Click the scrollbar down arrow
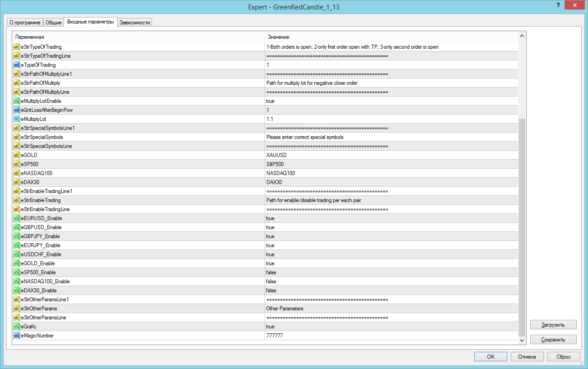Viewport: 588px width, 369px height. point(522,341)
